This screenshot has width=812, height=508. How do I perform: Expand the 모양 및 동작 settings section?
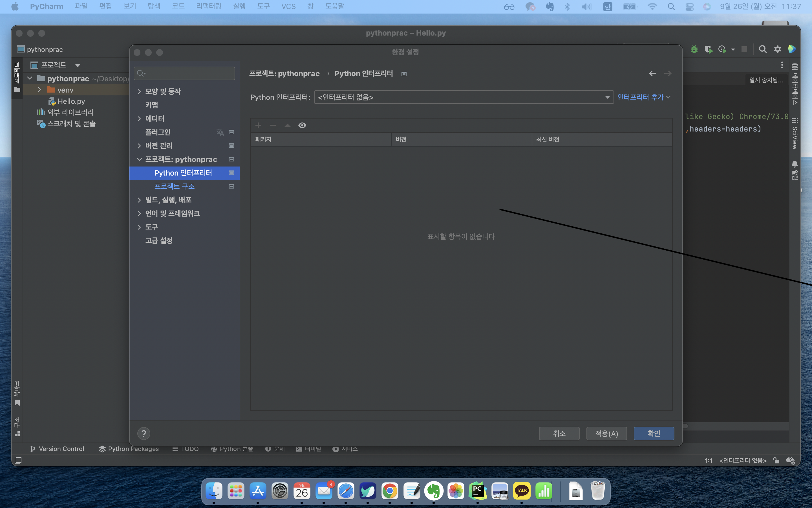tap(139, 91)
